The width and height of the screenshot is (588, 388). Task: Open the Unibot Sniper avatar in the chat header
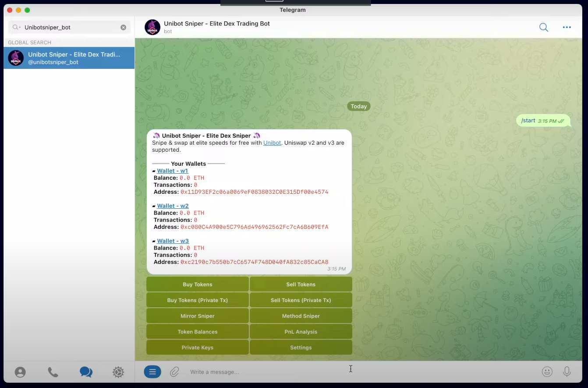(x=152, y=27)
